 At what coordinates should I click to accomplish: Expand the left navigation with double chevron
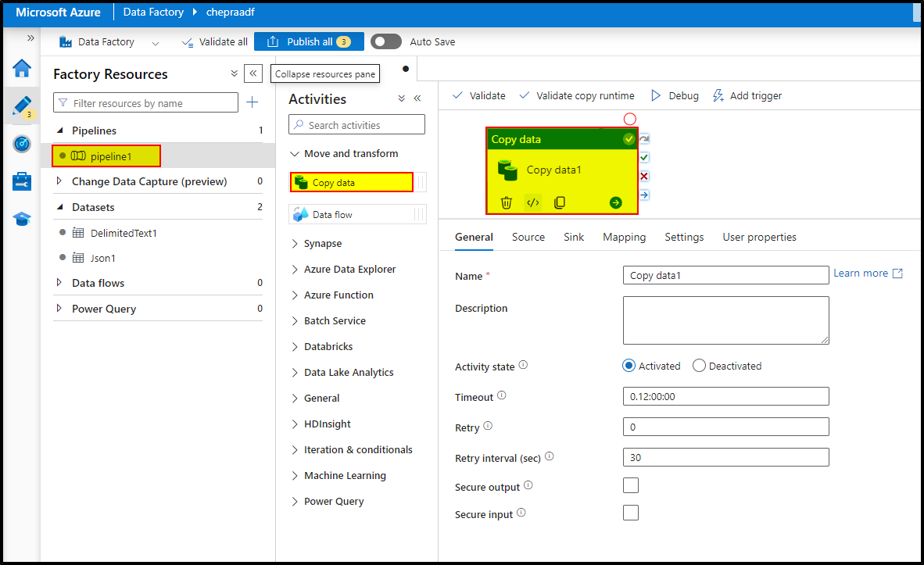click(30, 38)
